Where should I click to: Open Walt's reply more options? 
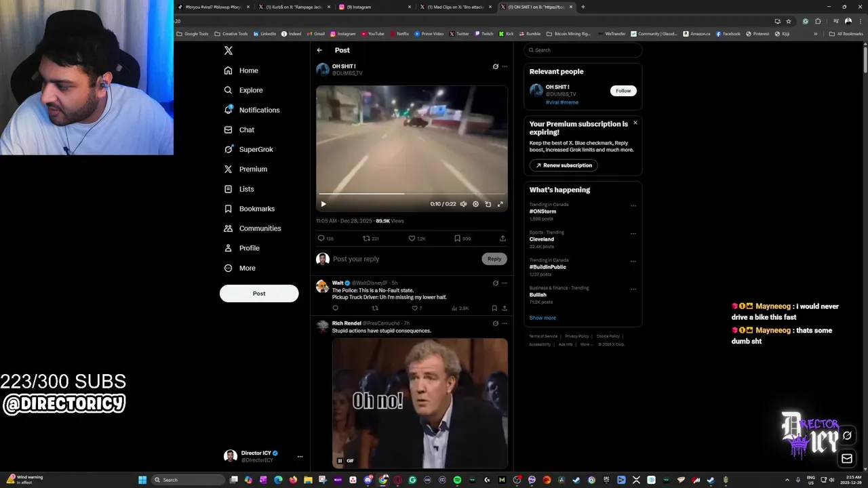coord(505,283)
